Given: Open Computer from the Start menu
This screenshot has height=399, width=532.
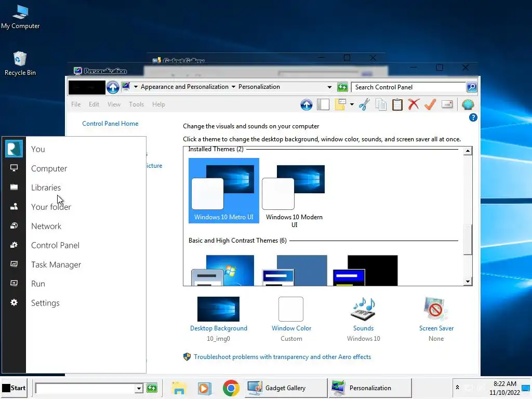Looking at the screenshot, I should pyautogui.click(x=49, y=169).
